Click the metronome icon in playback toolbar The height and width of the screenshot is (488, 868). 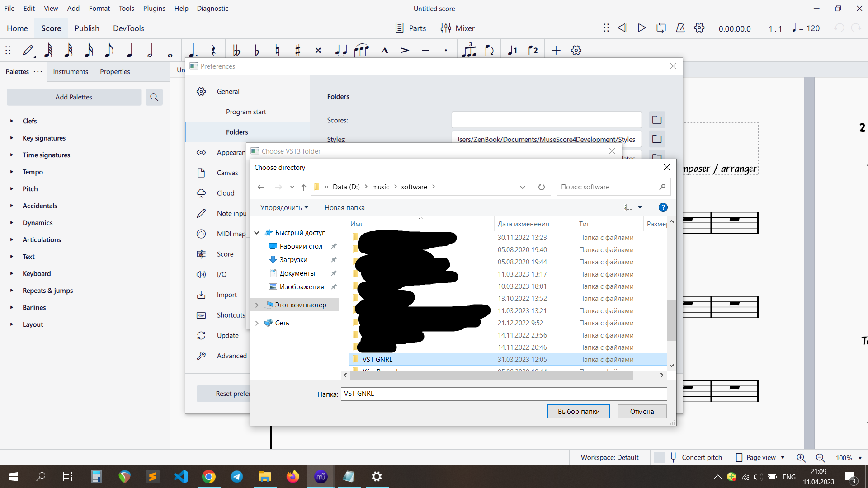[x=680, y=28]
